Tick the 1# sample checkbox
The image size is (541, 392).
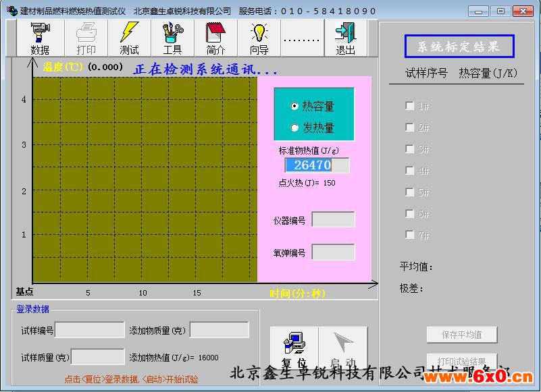409,106
